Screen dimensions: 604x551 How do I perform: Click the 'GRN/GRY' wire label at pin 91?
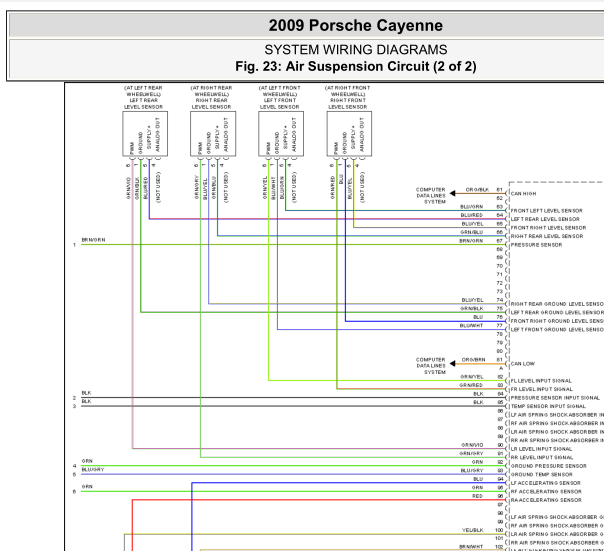(471, 454)
